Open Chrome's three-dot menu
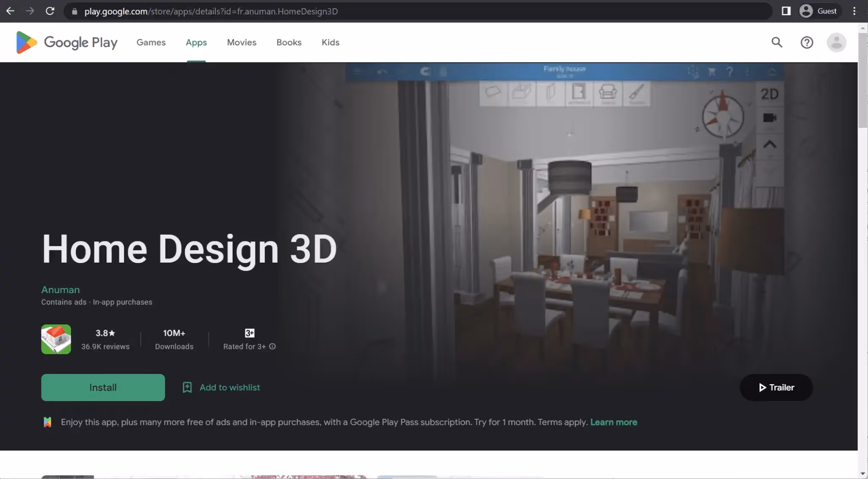Viewport: 868px width, 479px height. tap(854, 11)
